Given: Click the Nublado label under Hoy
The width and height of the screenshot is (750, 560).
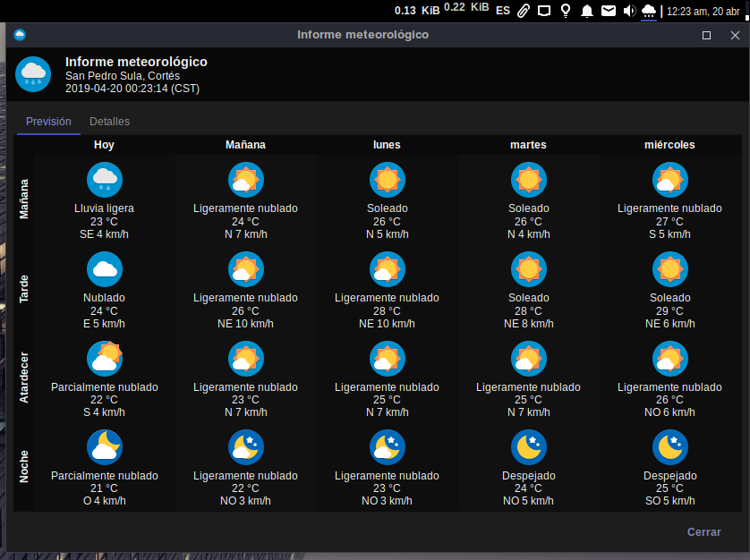Looking at the screenshot, I should (105, 298).
